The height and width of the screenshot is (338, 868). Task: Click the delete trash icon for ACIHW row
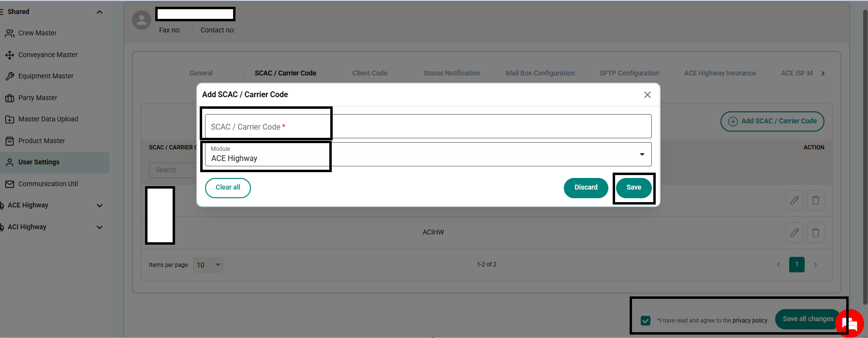(x=815, y=233)
